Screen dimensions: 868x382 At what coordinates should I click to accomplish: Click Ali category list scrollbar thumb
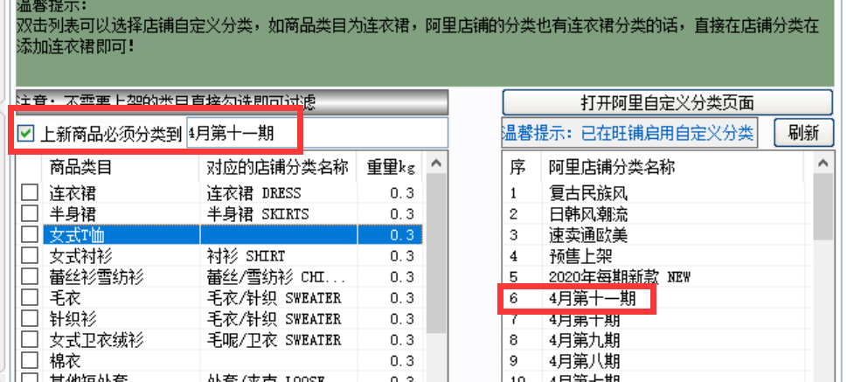pos(823,206)
